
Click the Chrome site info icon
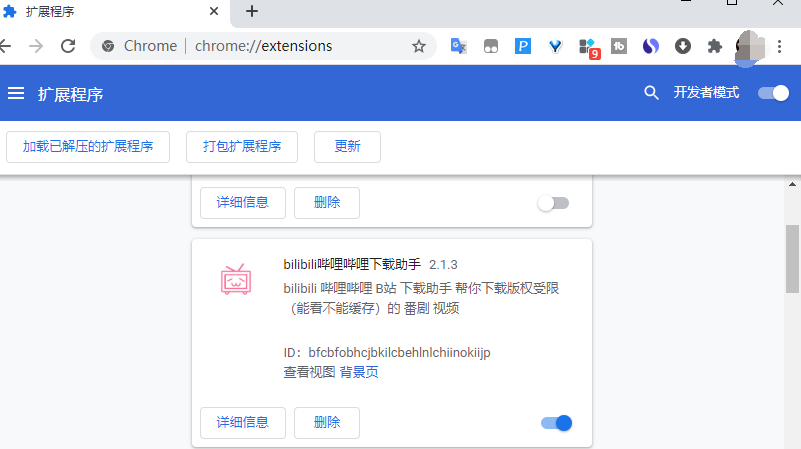coord(108,46)
